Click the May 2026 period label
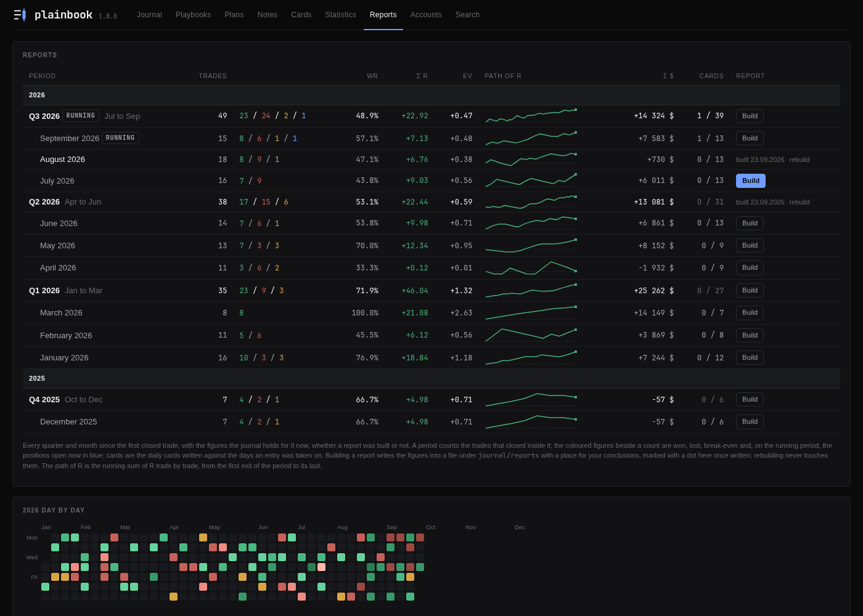This screenshot has width=863, height=616. [57, 245]
